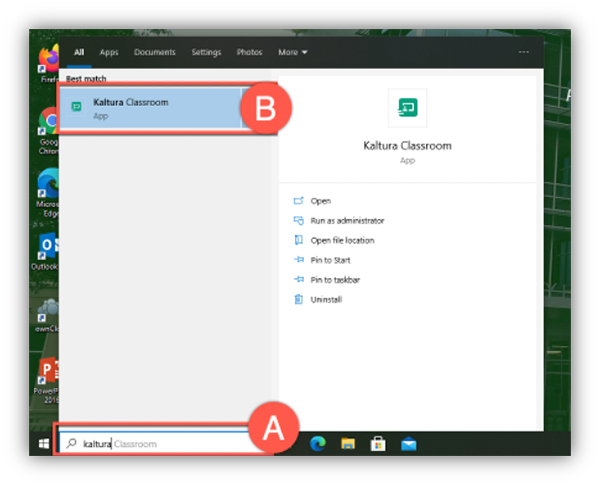Screen dimensions: 600x485
Task: Pin Kaltura Classroom to taskbar
Action: 335,279
